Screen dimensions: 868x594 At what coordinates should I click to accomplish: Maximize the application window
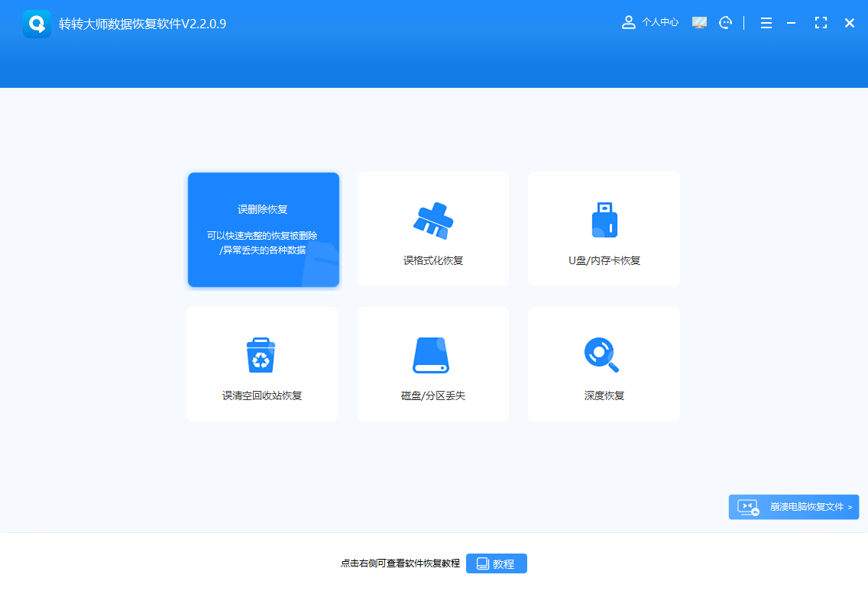pos(821,23)
